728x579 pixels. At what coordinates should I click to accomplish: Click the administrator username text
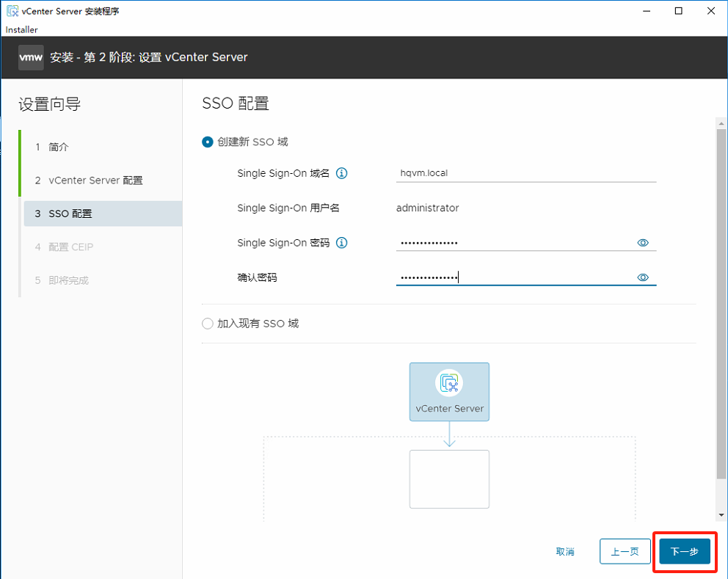point(428,208)
